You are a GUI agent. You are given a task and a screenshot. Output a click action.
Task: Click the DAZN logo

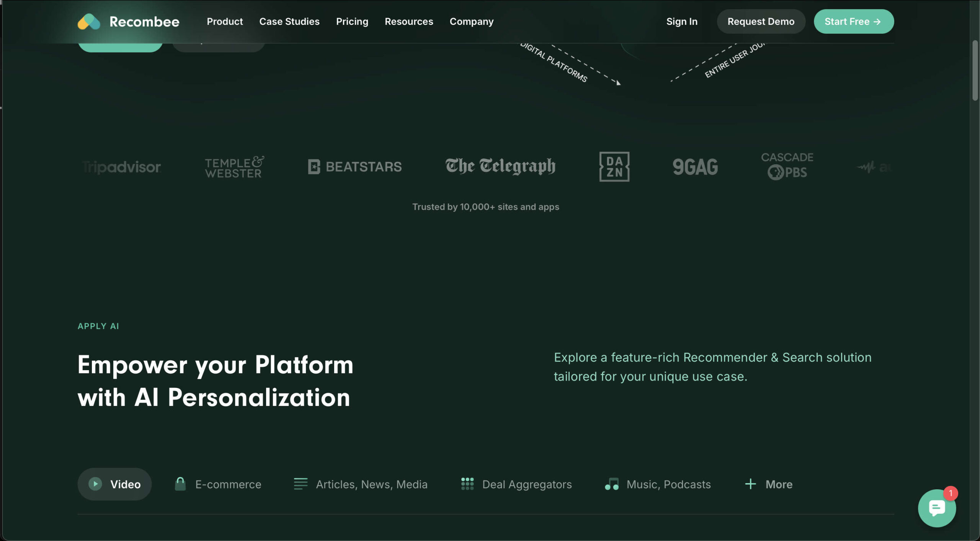pyautogui.click(x=614, y=167)
